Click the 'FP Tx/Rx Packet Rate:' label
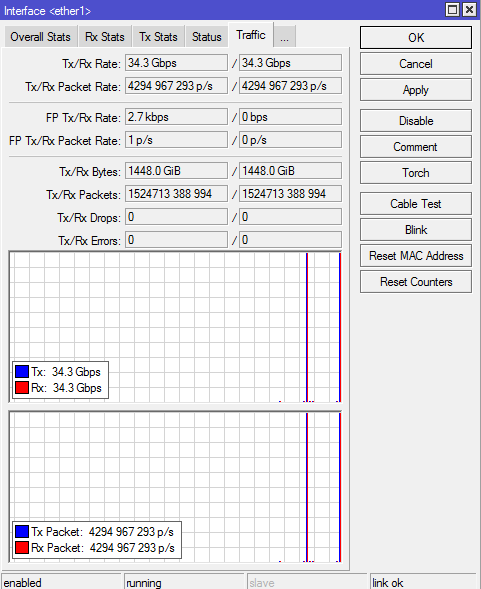481x589 pixels. [x=65, y=141]
